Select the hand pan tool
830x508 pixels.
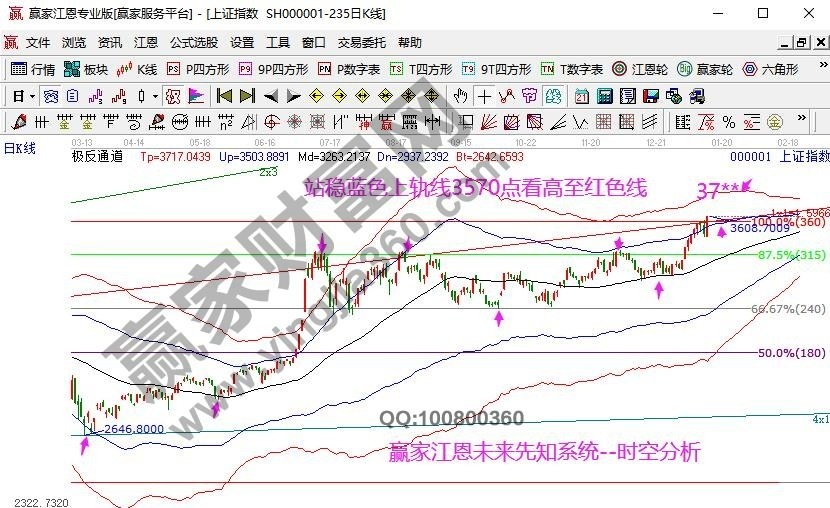[x=460, y=96]
